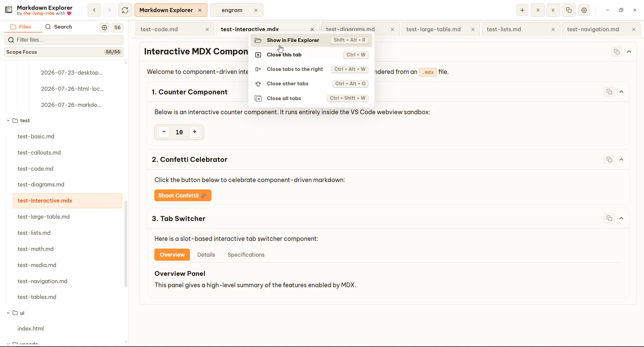Click the copy icon in the top toolbar
This screenshot has width=644, height=347.
(x=568, y=10)
